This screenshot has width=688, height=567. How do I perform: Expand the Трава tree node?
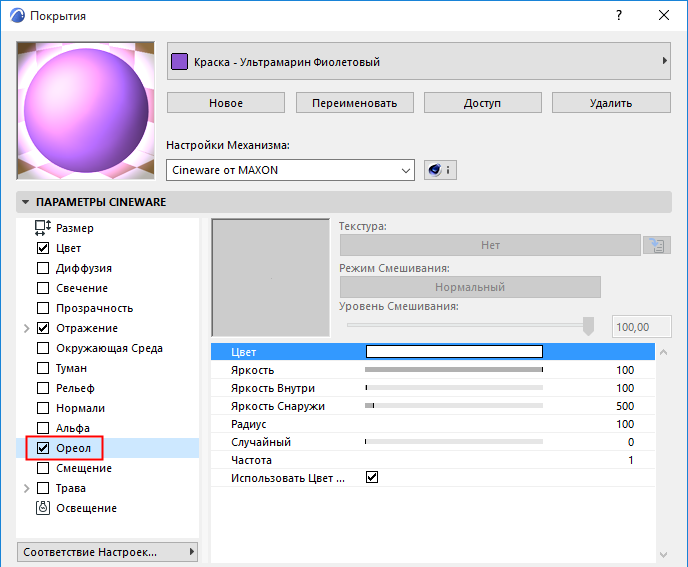point(26,488)
